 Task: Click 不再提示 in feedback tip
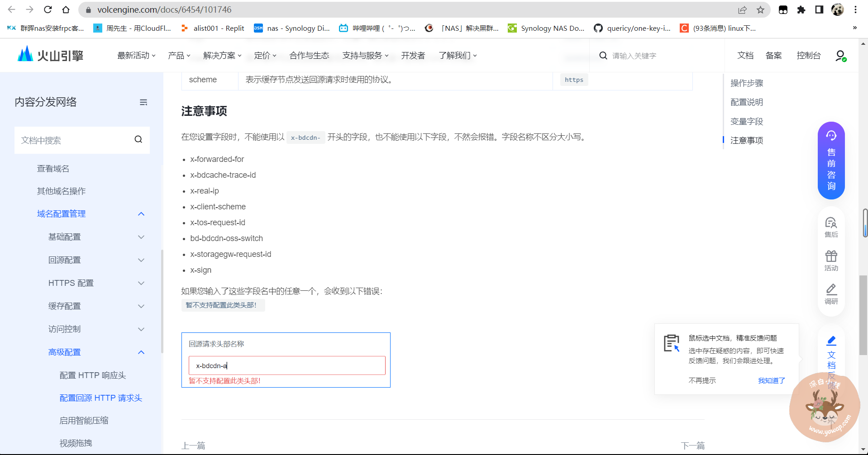coord(702,381)
